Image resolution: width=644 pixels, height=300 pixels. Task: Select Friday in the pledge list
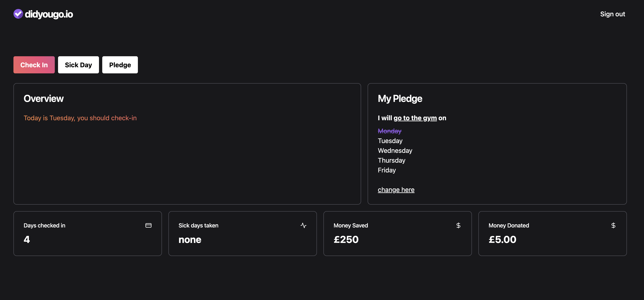tap(387, 170)
